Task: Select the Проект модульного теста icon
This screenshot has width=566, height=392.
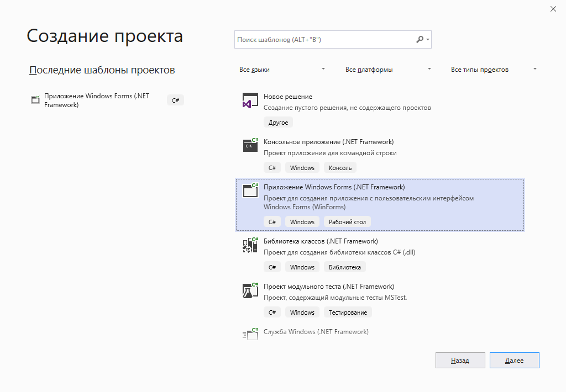Action: (250, 290)
